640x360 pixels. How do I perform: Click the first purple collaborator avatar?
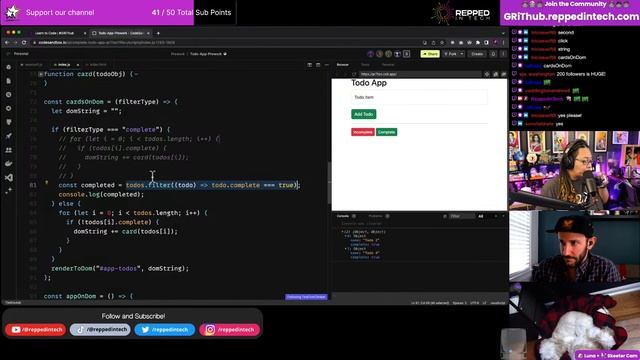(370, 54)
